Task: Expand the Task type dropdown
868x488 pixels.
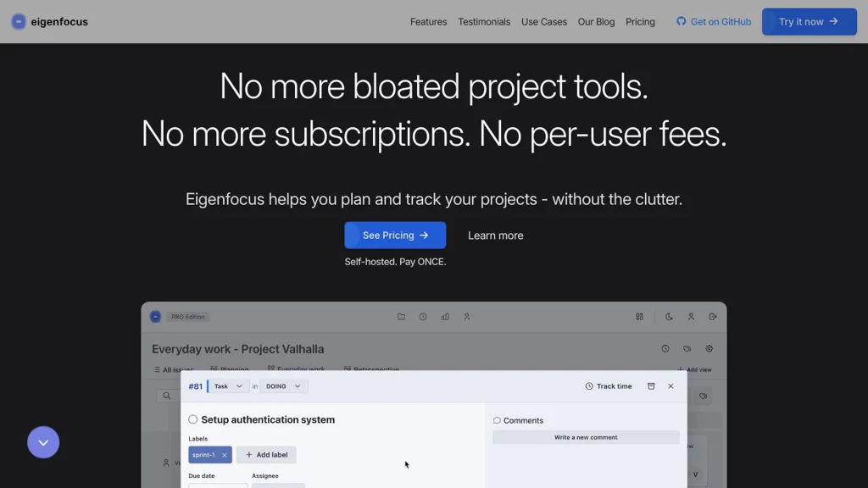Action: [228, 386]
